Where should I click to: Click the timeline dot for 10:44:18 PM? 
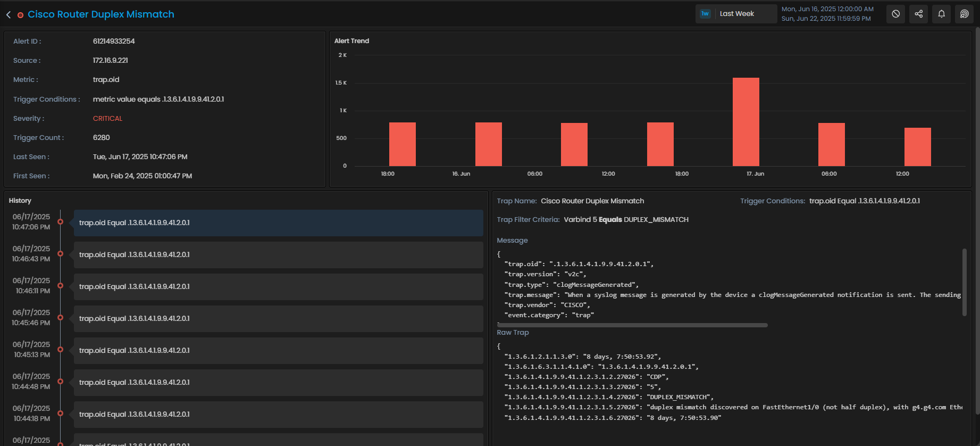coord(61,414)
